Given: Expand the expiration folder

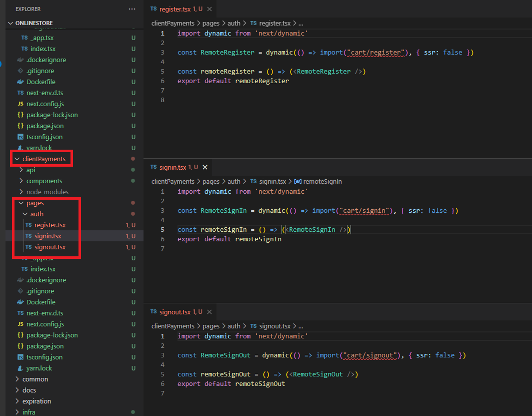Looking at the screenshot, I should (x=36, y=401).
